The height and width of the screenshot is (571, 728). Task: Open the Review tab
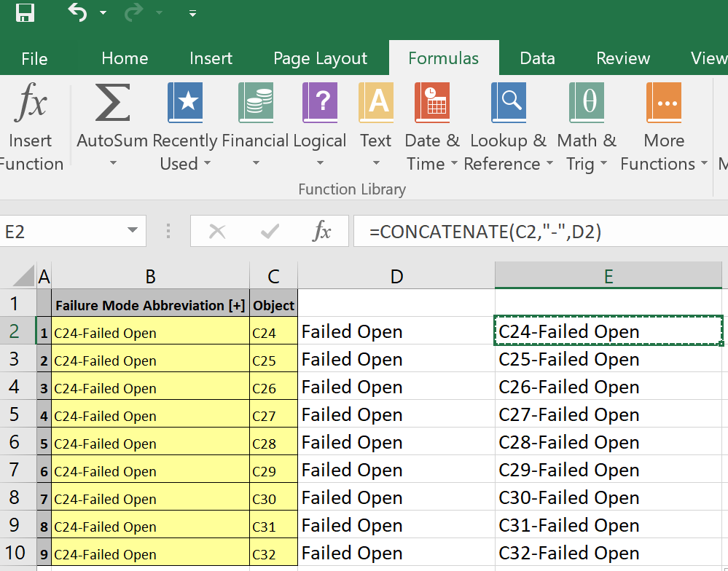[622, 58]
